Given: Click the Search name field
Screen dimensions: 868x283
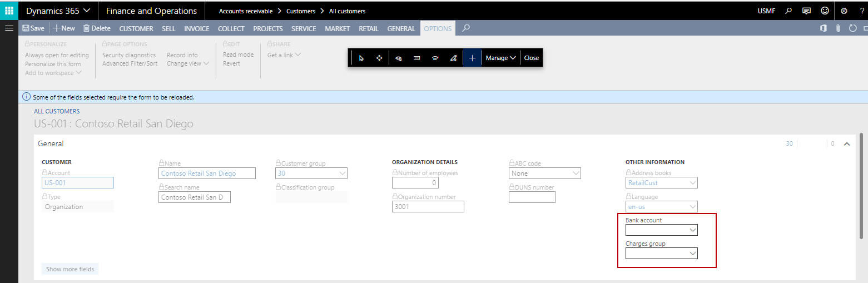Looking at the screenshot, I should (x=195, y=197).
